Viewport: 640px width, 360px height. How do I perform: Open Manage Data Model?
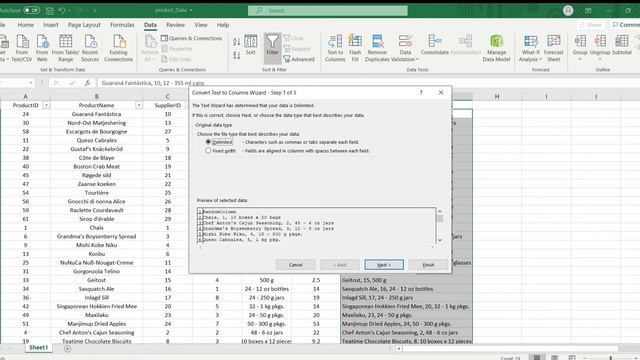(x=496, y=48)
